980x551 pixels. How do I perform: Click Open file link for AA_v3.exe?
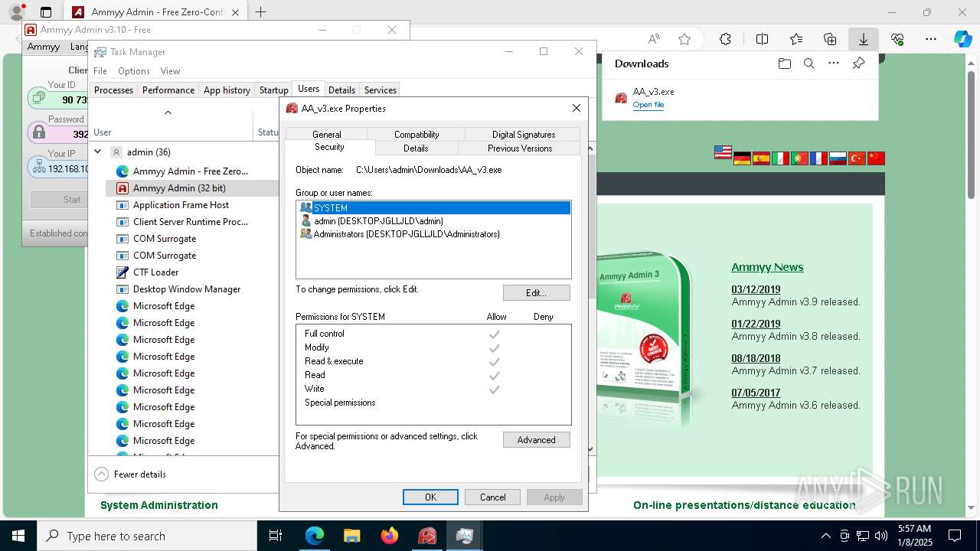click(648, 105)
